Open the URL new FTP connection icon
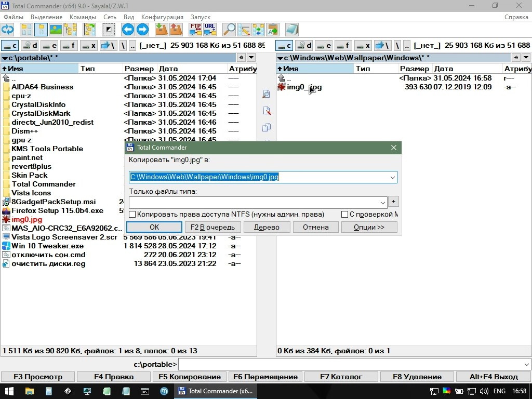This screenshot has width=532, height=399. pyautogui.click(x=210, y=30)
